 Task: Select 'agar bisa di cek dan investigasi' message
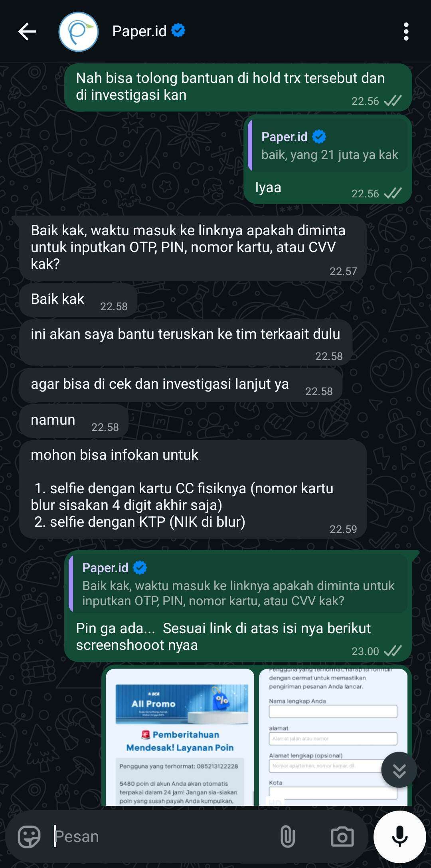tap(180, 385)
